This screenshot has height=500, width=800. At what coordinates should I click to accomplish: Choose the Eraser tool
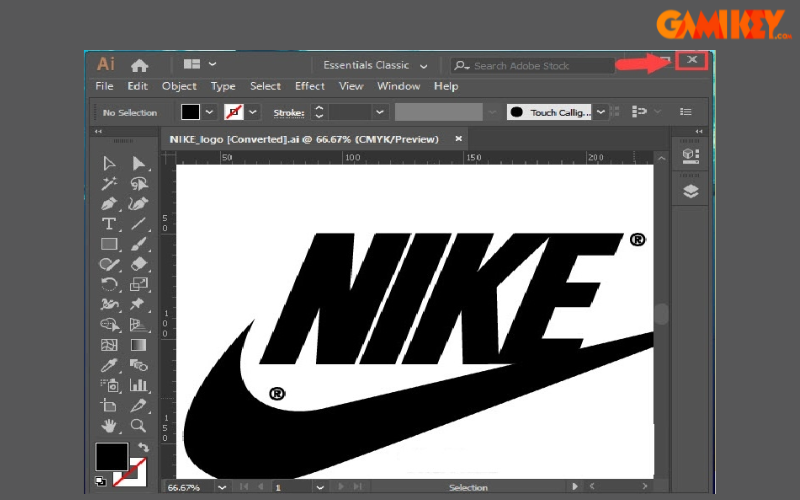pos(138,264)
